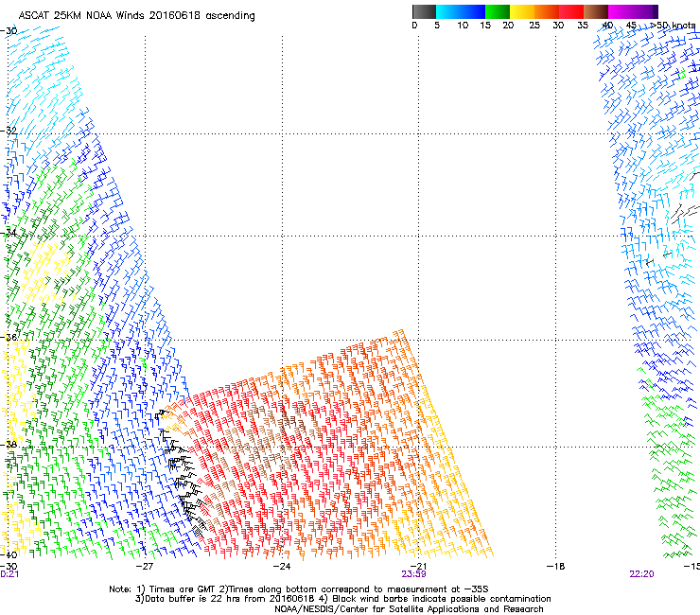Click the '-32' latitude axis label
Viewport: 700px width, 615px height.
click(x=9, y=131)
